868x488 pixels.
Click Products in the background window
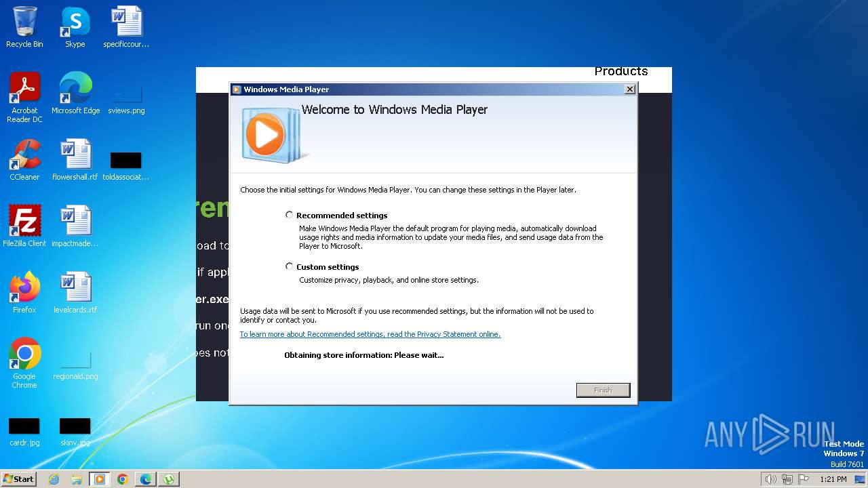620,71
